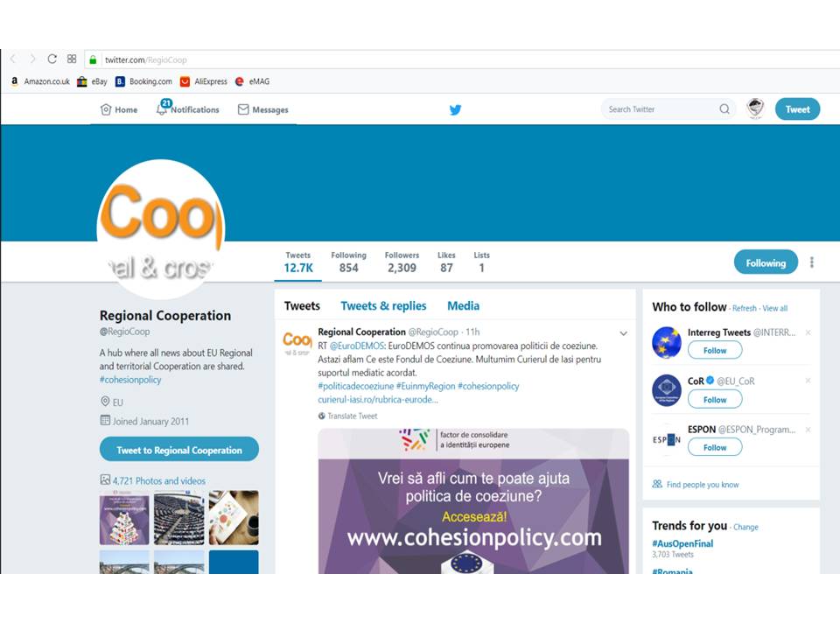Open the #AusOpenFinal trend link
This screenshot has width=840, height=630.
coord(682,543)
